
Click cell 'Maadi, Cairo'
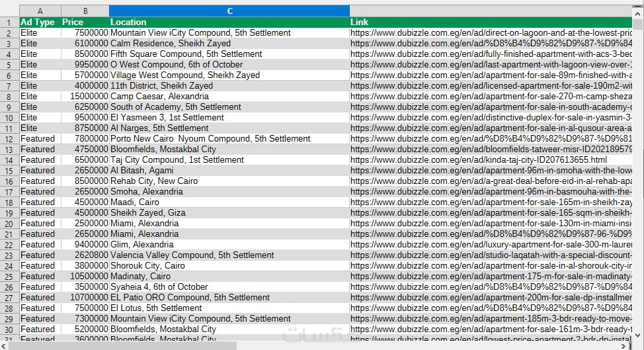[229, 202]
